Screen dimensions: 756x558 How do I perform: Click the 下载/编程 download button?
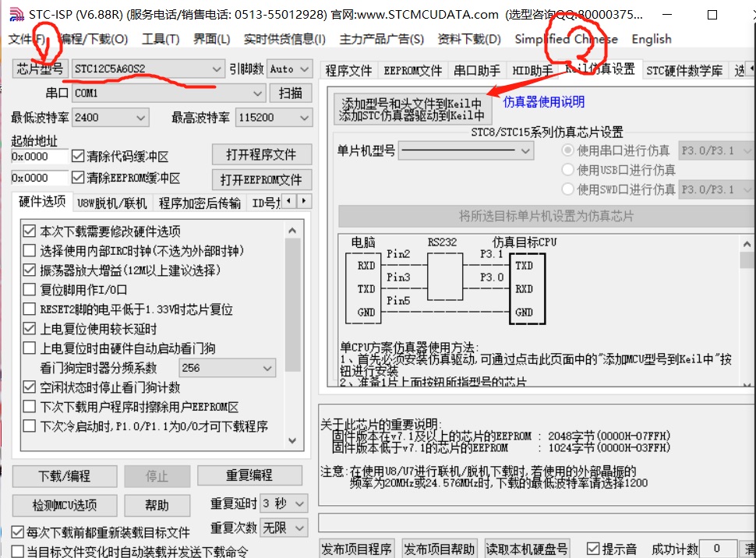(x=65, y=476)
